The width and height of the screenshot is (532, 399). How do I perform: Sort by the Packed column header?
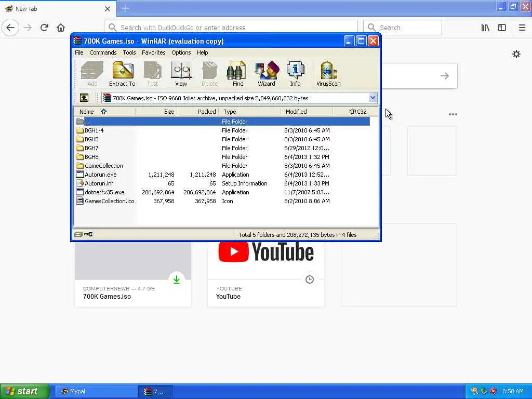click(x=198, y=112)
